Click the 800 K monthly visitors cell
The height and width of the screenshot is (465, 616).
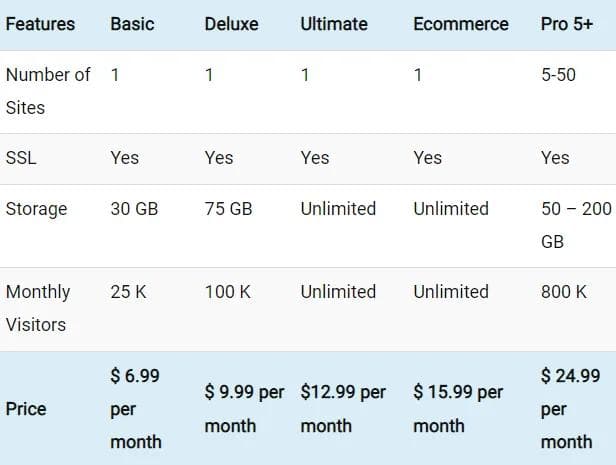click(x=564, y=292)
